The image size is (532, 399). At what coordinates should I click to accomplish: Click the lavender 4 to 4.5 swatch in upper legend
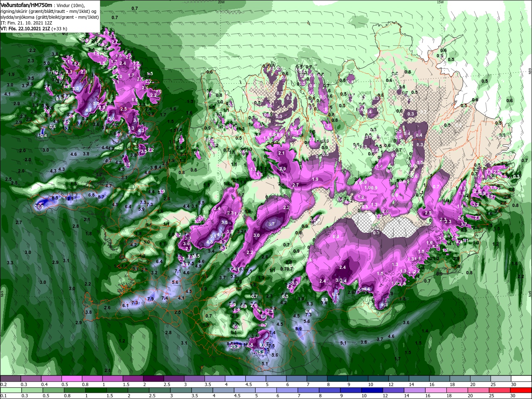[235, 379]
